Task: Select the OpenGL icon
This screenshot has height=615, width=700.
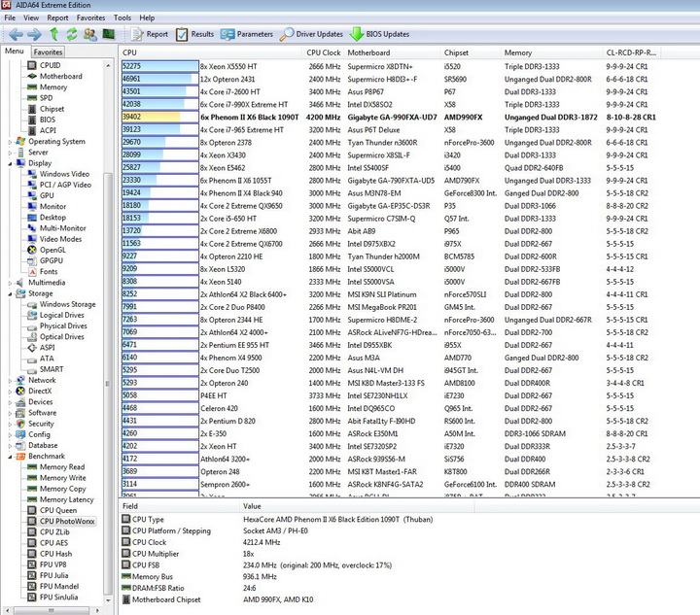Action: (x=32, y=250)
